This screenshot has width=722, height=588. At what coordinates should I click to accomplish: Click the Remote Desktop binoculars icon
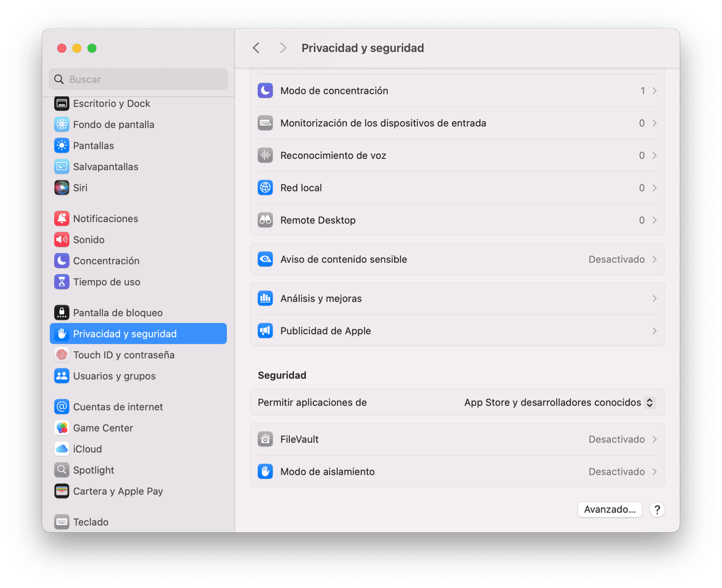265,220
